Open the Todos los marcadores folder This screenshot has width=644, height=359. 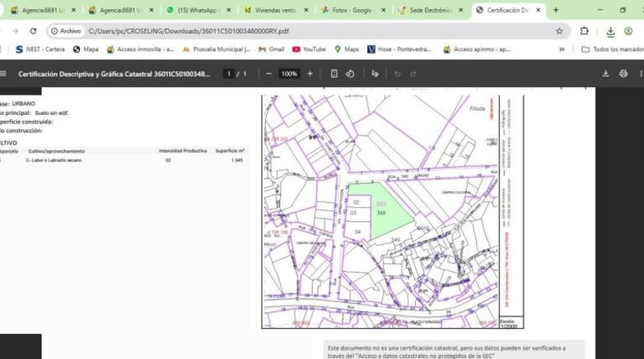click(612, 49)
